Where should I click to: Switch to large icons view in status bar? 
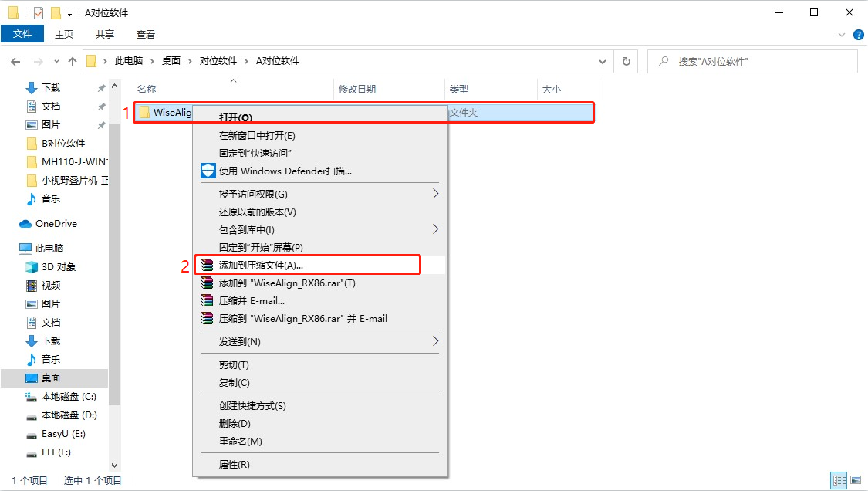coord(854,480)
